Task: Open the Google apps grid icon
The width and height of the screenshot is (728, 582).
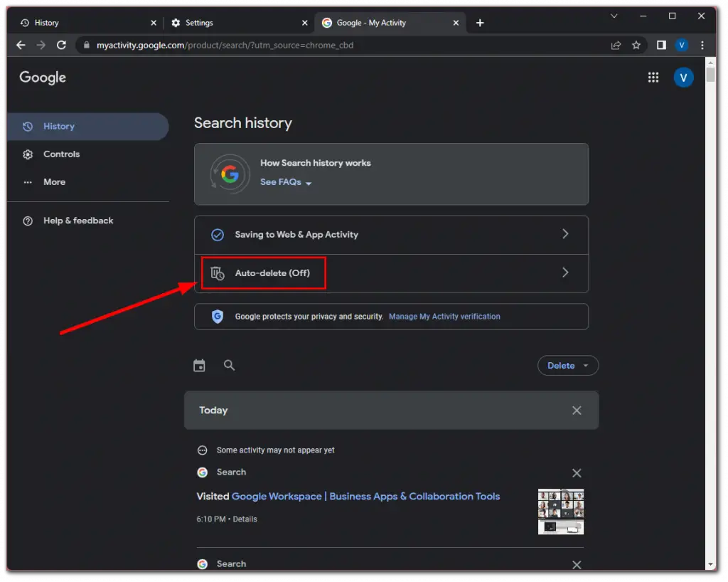Action: [x=653, y=77]
